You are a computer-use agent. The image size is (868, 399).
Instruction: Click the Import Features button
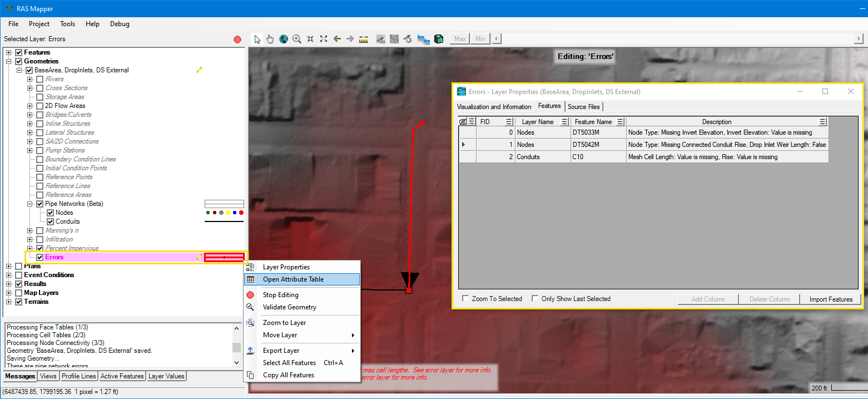(831, 299)
